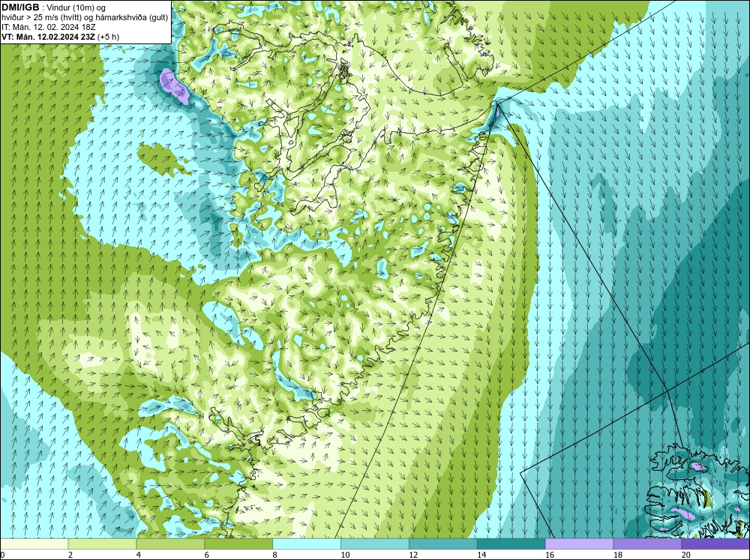
Task: Click the initial time 'IT: Mán. 12. 02. 2024 18Z'
Action: [x=48, y=27]
